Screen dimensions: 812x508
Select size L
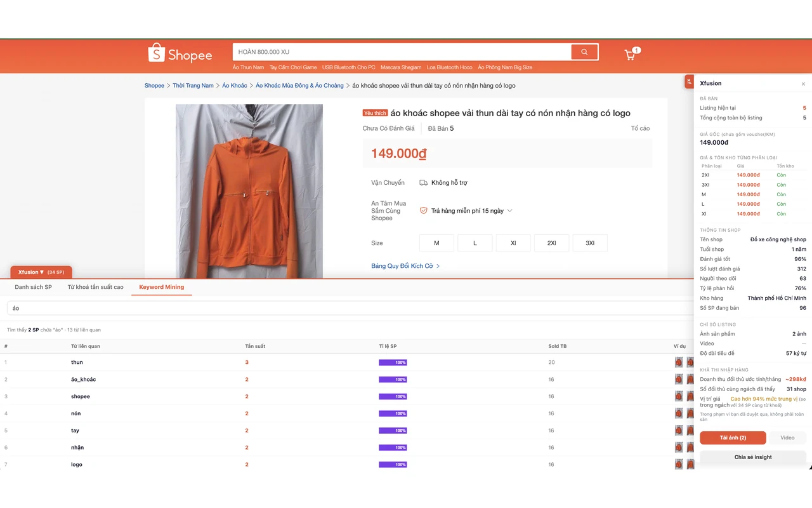coord(475,243)
